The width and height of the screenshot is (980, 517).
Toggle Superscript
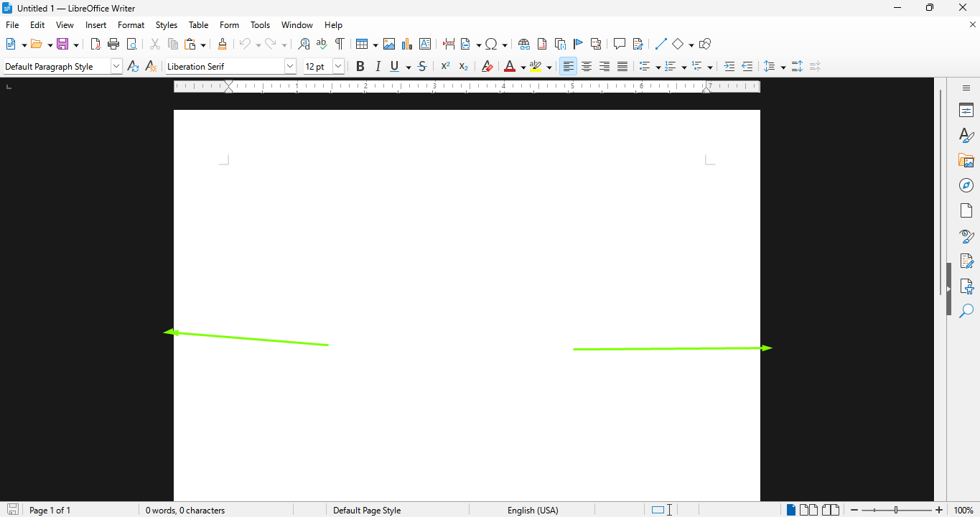pyautogui.click(x=445, y=66)
